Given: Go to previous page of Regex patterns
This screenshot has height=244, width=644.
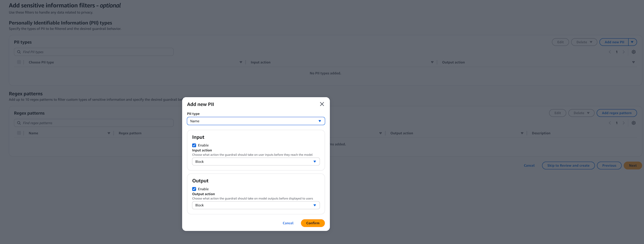Looking at the screenshot, I should tap(610, 123).
